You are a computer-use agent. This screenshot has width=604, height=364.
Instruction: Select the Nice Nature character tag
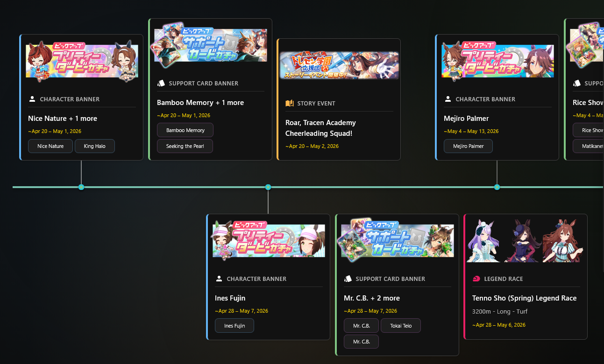point(50,146)
